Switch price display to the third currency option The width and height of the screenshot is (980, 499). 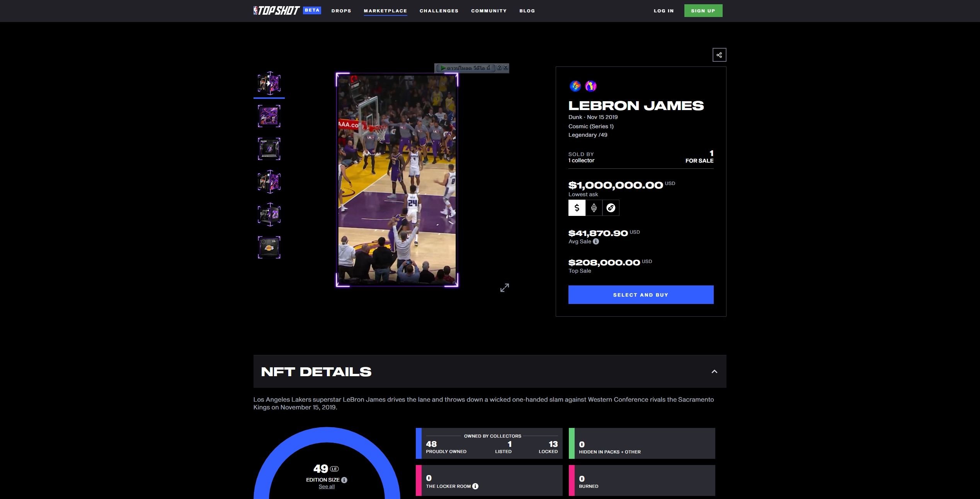[x=611, y=208]
